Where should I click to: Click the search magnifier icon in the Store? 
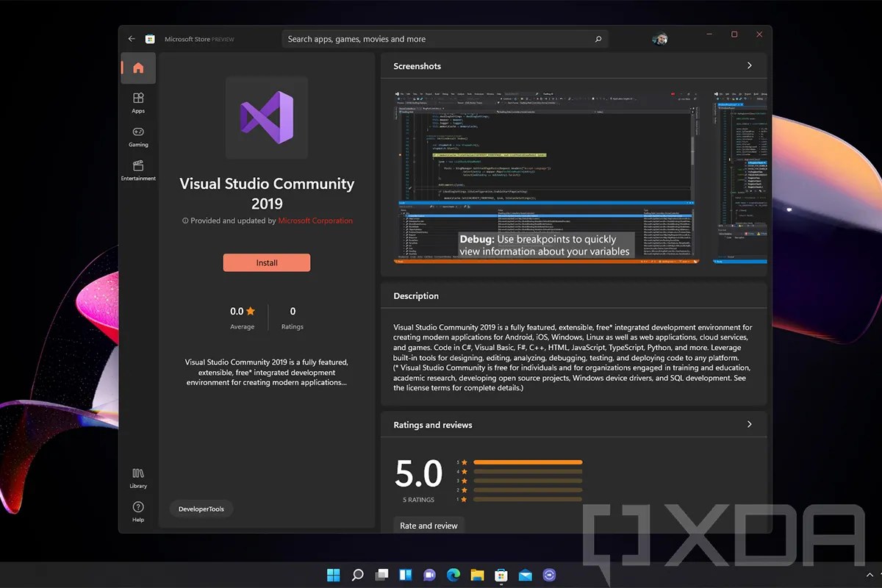point(598,39)
